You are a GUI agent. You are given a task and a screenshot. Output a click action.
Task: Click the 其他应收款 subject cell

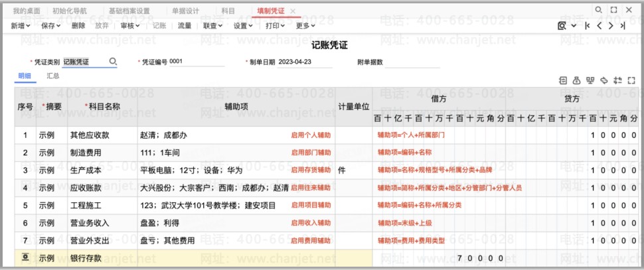coord(103,135)
